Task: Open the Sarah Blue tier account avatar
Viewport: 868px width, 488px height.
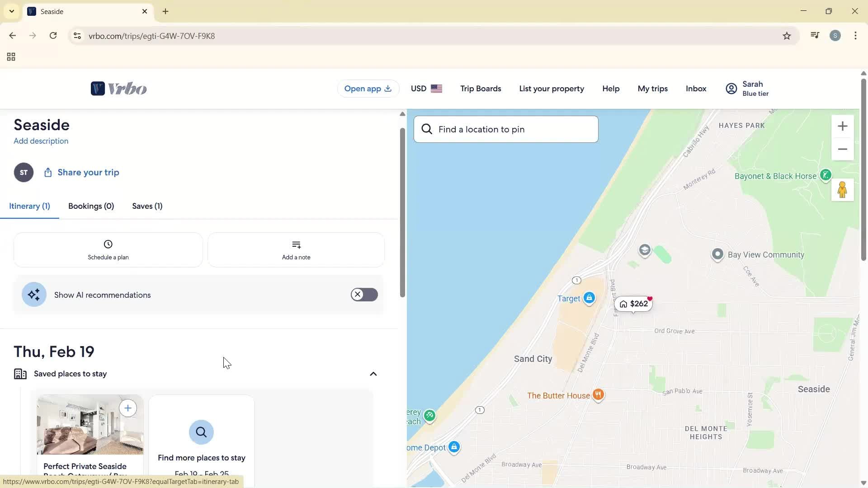Action: click(731, 88)
